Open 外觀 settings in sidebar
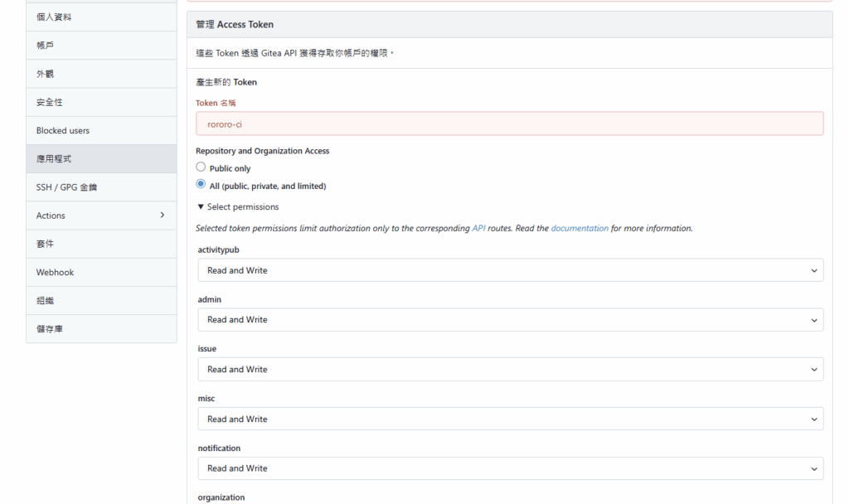This screenshot has height=504, width=849. (x=101, y=74)
